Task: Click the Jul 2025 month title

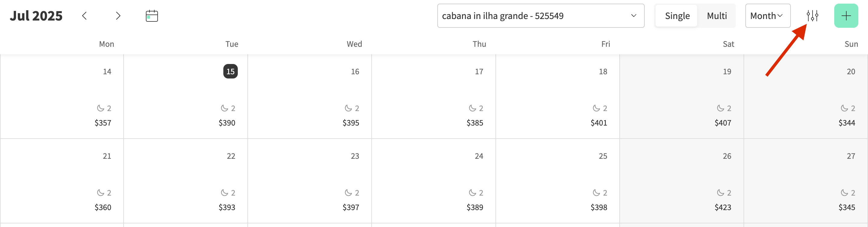Action: tap(36, 16)
